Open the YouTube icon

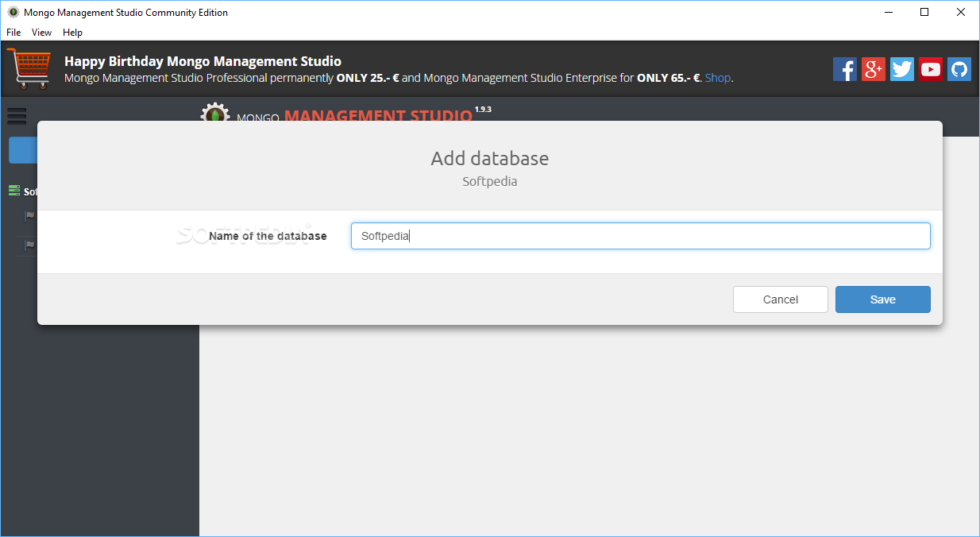point(931,69)
